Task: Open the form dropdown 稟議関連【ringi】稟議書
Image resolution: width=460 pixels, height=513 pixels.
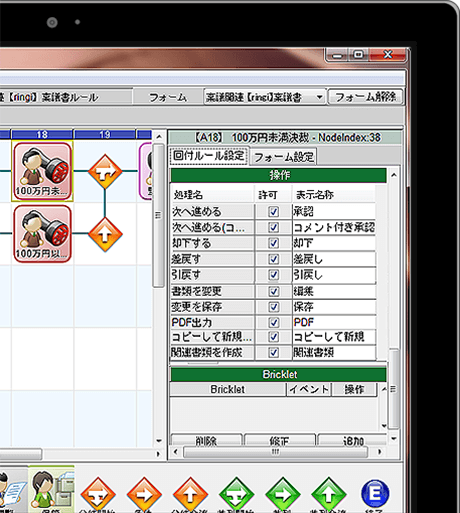Action: click(x=265, y=97)
